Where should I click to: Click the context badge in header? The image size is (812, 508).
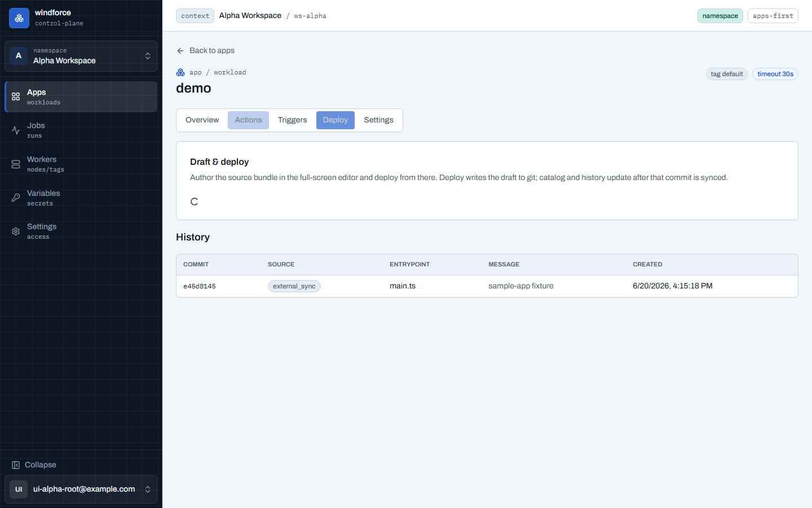pos(195,16)
